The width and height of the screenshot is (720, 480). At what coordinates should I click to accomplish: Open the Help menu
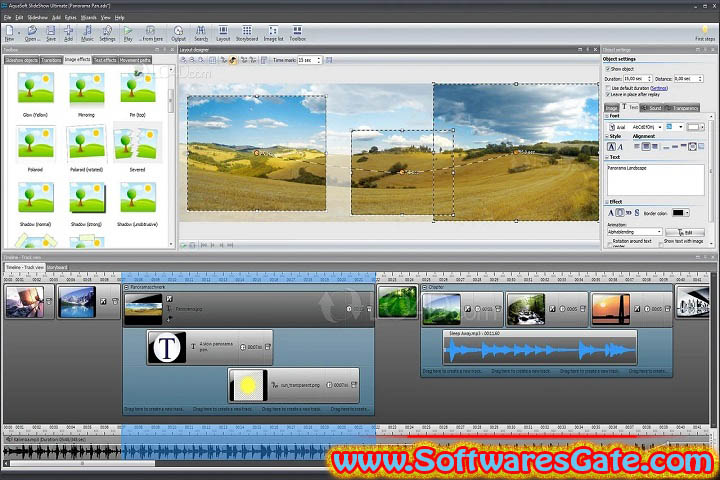tap(119, 17)
